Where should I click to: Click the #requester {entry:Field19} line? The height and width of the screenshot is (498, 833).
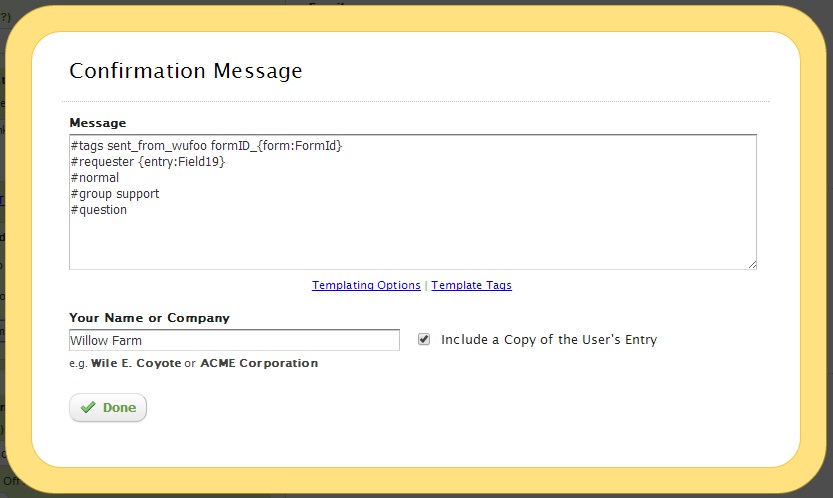(x=147, y=162)
